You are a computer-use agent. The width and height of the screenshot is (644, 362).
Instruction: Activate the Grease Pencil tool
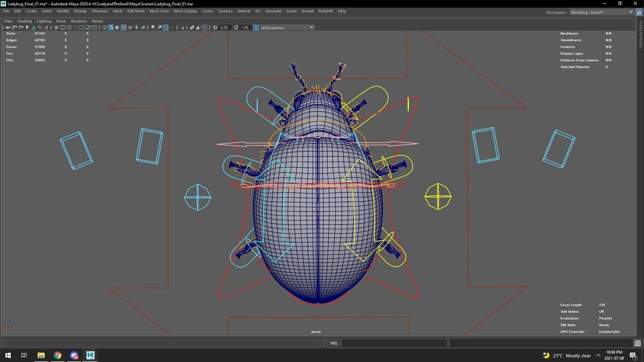click(46, 27)
